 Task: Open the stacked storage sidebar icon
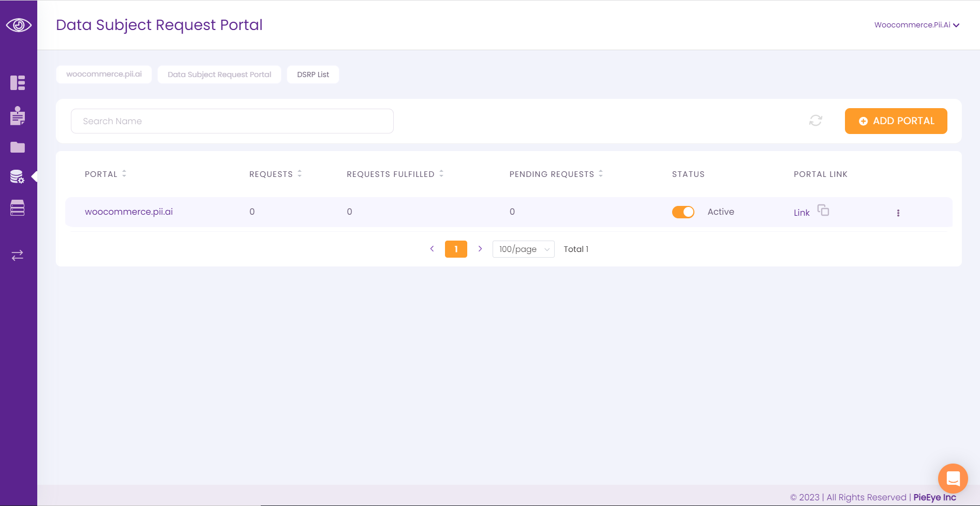coord(18,208)
